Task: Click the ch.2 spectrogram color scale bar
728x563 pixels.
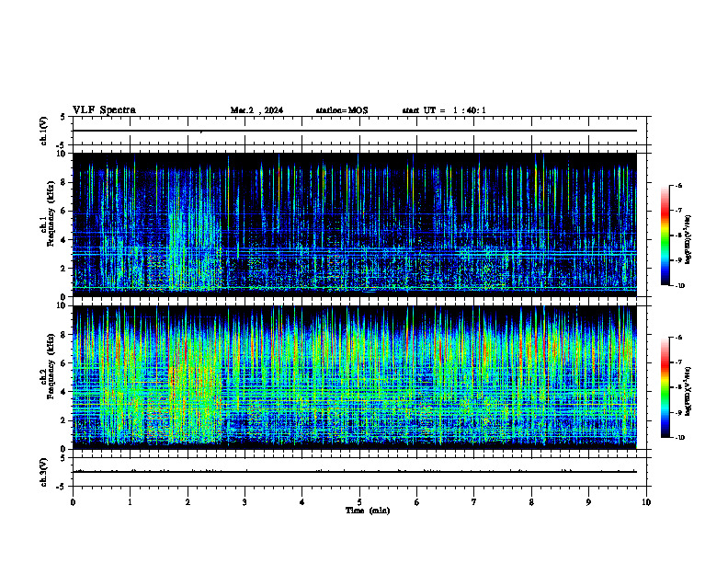Action: pos(665,387)
